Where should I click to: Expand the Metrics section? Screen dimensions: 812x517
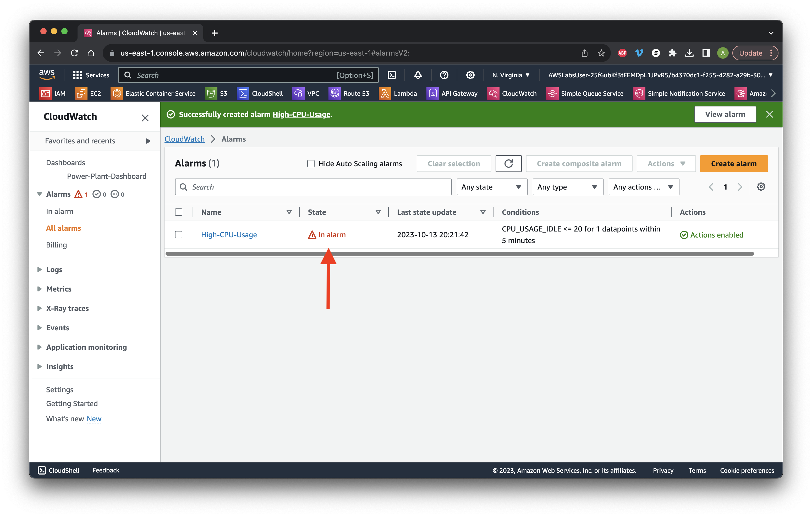[40, 289]
